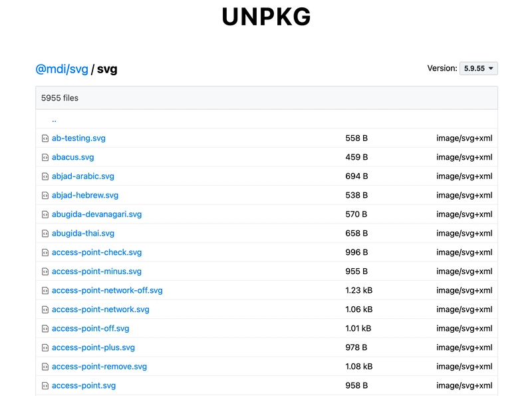Screen dimensions: 532x396
Task: Click the '1.01 kB' size value
Action: [x=358, y=328]
